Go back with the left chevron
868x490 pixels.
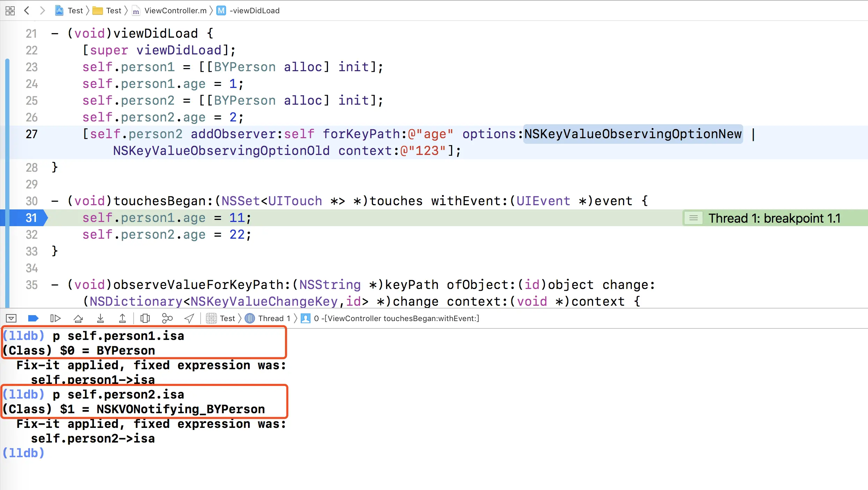[27, 10]
